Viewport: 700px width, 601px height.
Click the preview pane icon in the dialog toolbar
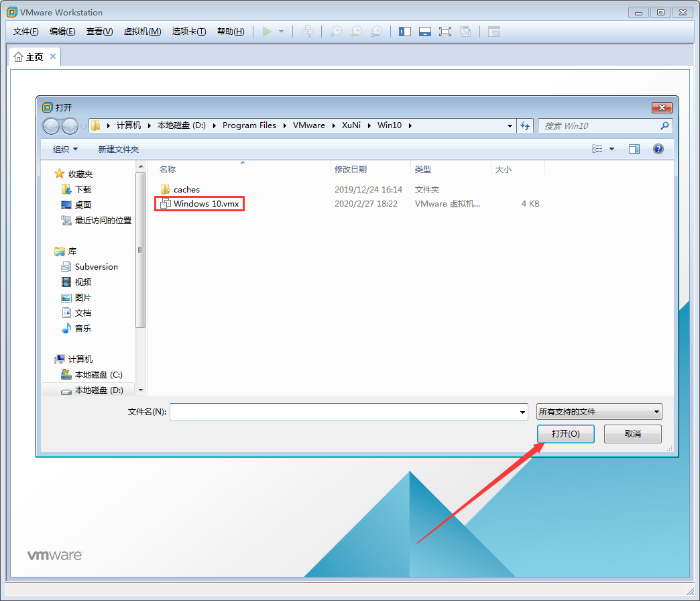tap(634, 148)
